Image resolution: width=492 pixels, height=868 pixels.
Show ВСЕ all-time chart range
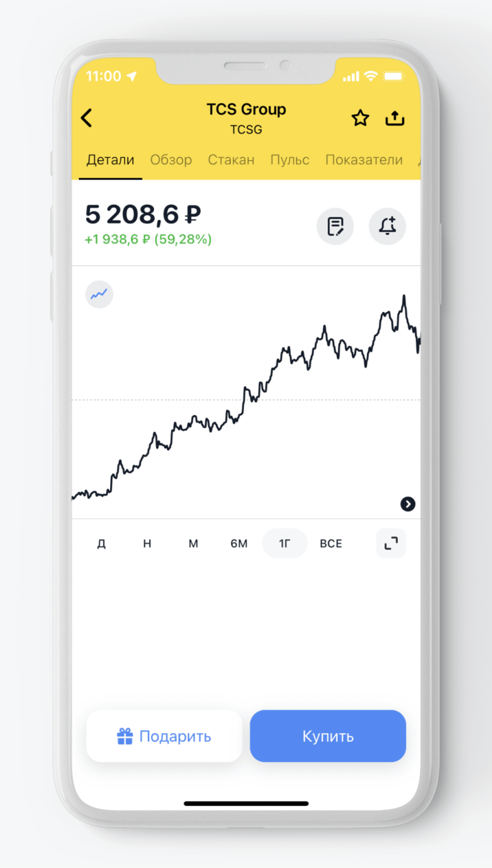coord(331,543)
